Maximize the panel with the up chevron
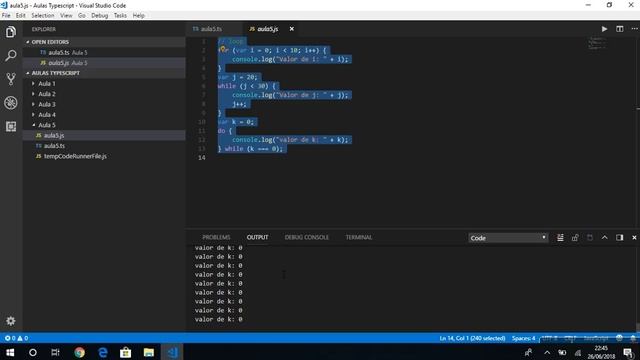The image size is (640, 360). click(604, 238)
